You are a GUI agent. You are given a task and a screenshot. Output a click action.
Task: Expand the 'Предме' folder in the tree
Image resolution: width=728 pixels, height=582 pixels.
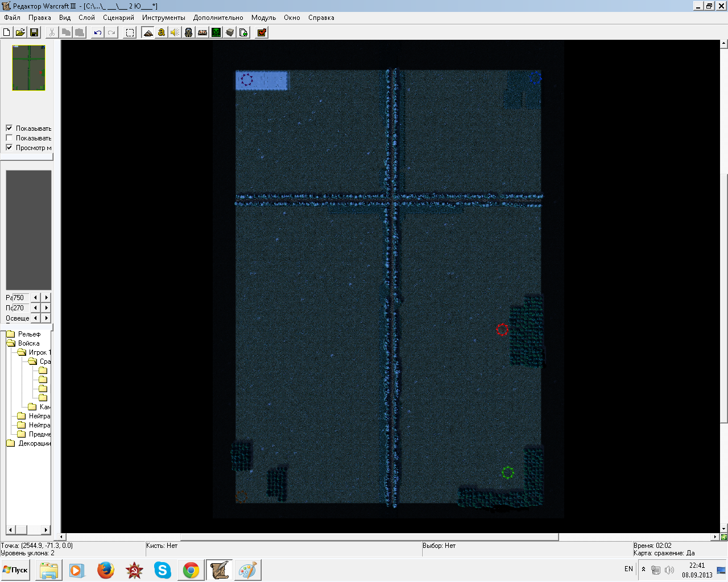point(22,434)
